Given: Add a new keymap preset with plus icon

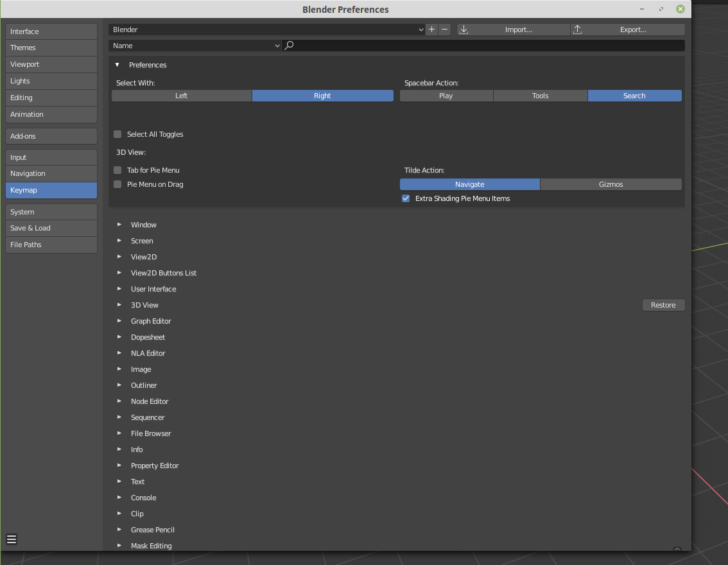Looking at the screenshot, I should (432, 30).
